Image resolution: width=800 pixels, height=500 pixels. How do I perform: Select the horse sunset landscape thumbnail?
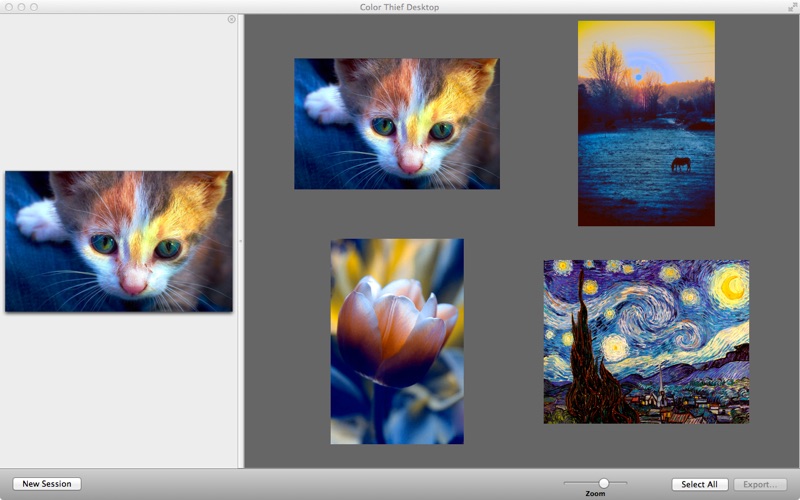(646, 123)
